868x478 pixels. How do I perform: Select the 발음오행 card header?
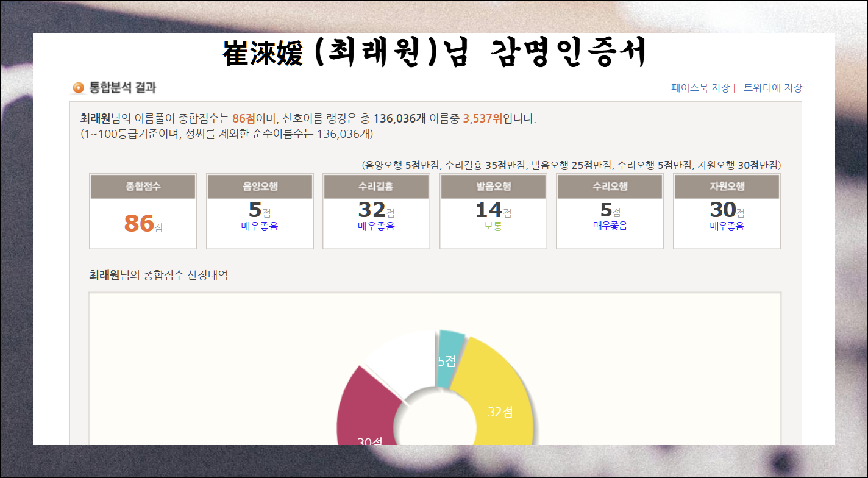coord(493,187)
